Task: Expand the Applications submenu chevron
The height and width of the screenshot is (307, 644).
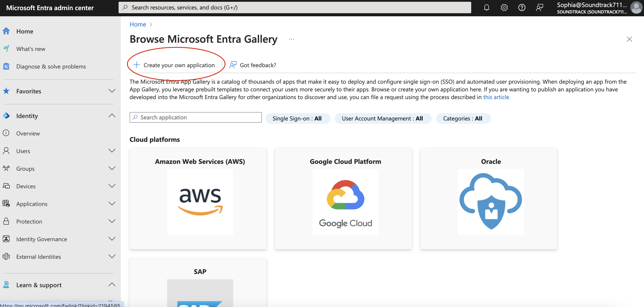Action: tap(112, 203)
